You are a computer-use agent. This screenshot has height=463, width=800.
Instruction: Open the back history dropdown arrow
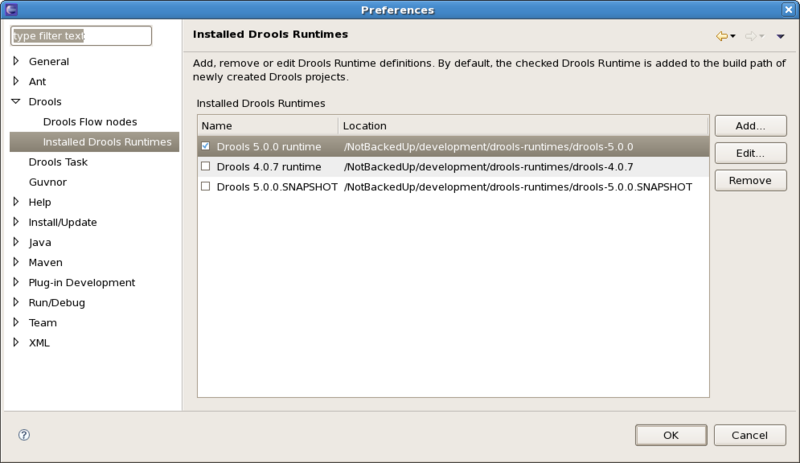pos(733,36)
